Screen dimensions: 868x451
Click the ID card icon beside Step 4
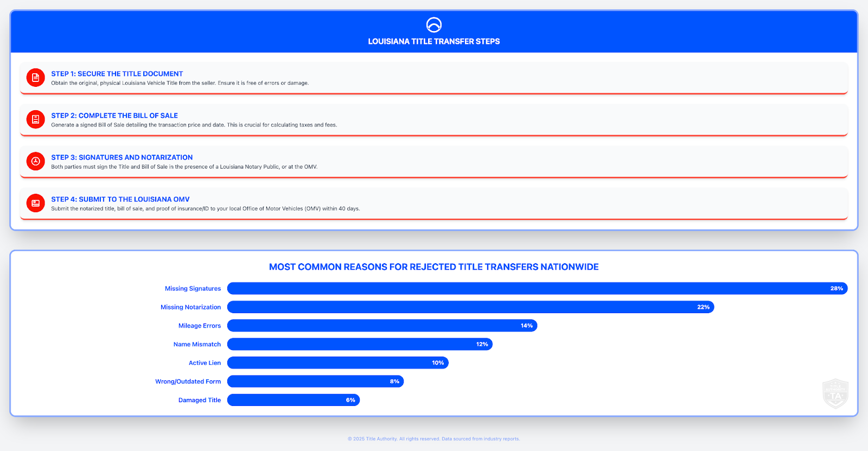(x=36, y=203)
